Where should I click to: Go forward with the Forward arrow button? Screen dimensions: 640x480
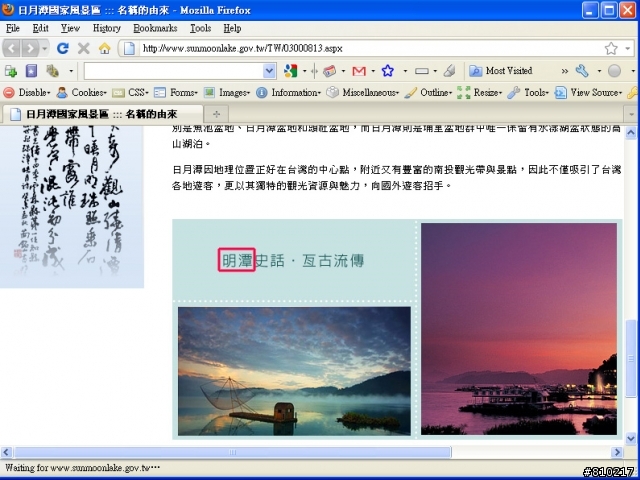[30, 49]
